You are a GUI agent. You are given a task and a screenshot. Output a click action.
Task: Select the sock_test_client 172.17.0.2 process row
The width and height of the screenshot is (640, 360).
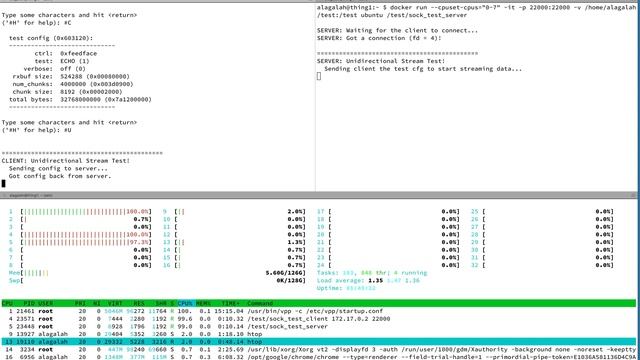[x=319, y=319]
